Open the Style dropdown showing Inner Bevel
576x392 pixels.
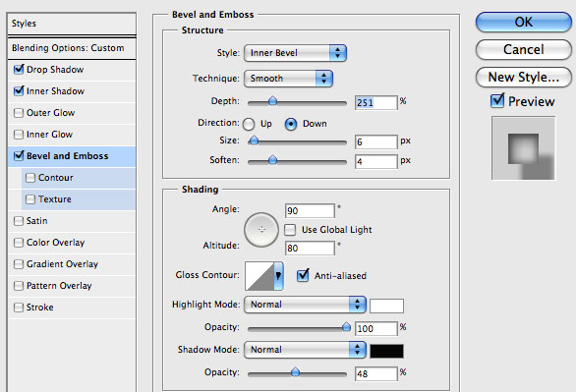tap(295, 53)
